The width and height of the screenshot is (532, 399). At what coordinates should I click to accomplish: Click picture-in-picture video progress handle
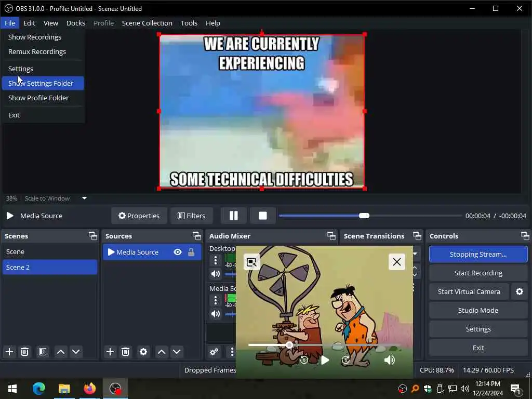pyautogui.click(x=289, y=345)
